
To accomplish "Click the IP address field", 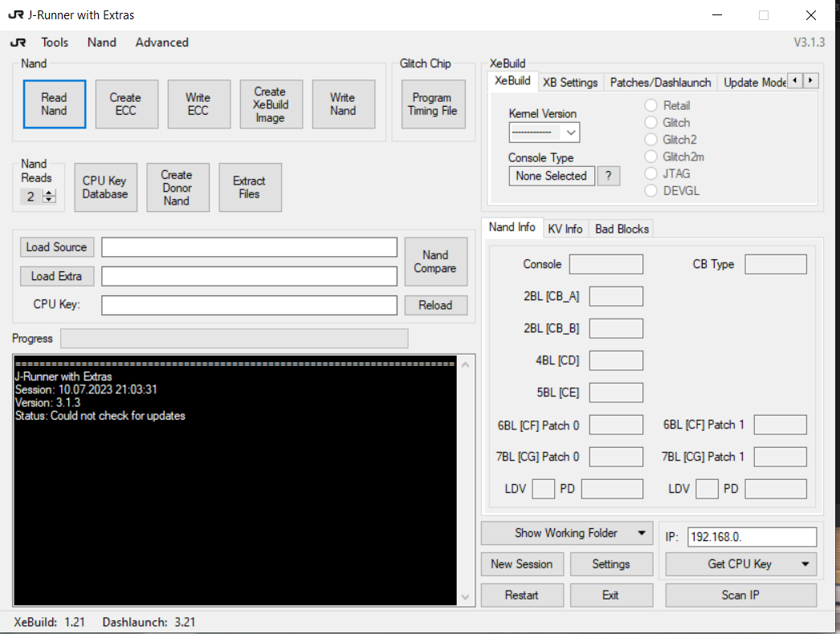I will (752, 537).
